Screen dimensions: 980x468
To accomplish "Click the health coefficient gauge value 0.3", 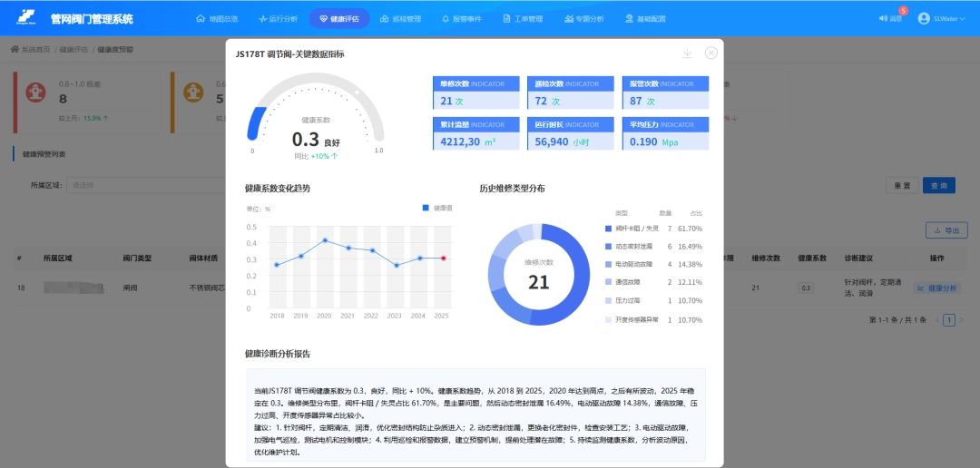I will [x=306, y=140].
